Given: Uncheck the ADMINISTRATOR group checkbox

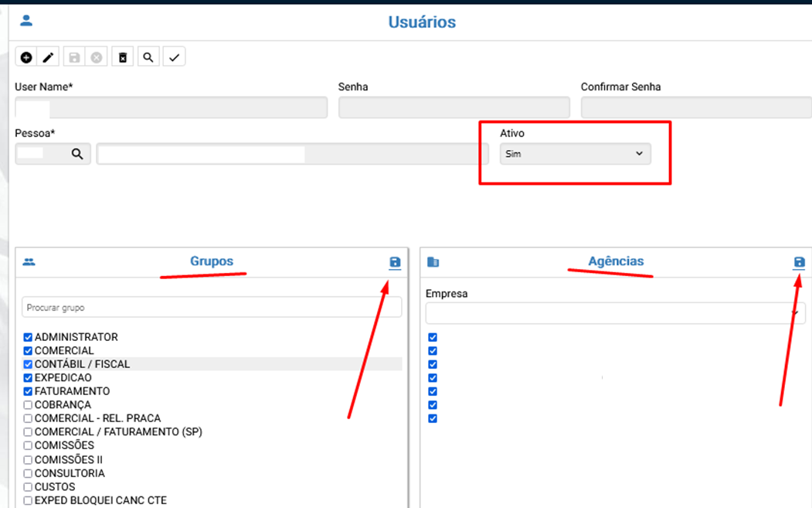Looking at the screenshot, I should pyautogui.click(x=28, y=337).
